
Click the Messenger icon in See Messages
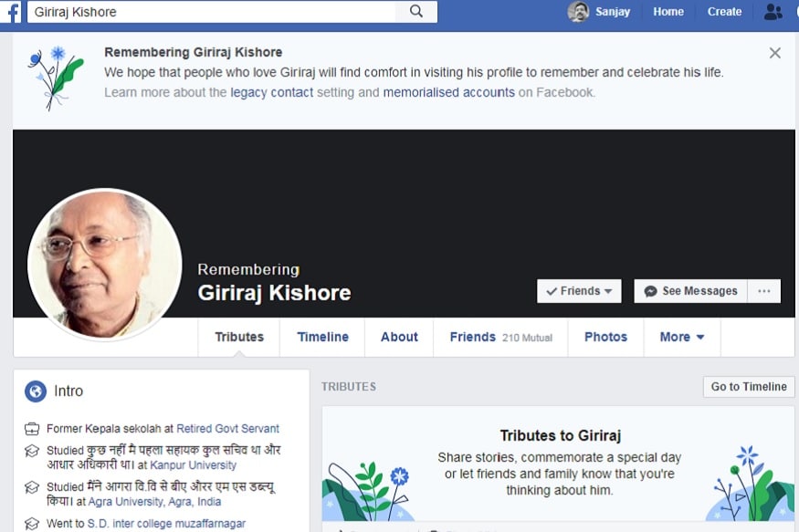[x=650, y=291]
